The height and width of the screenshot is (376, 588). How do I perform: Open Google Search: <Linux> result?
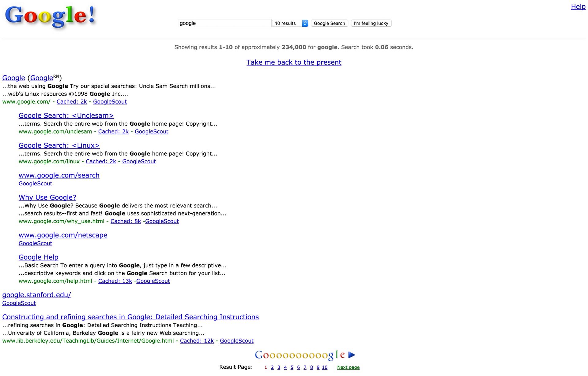click(x=59, y=145)
